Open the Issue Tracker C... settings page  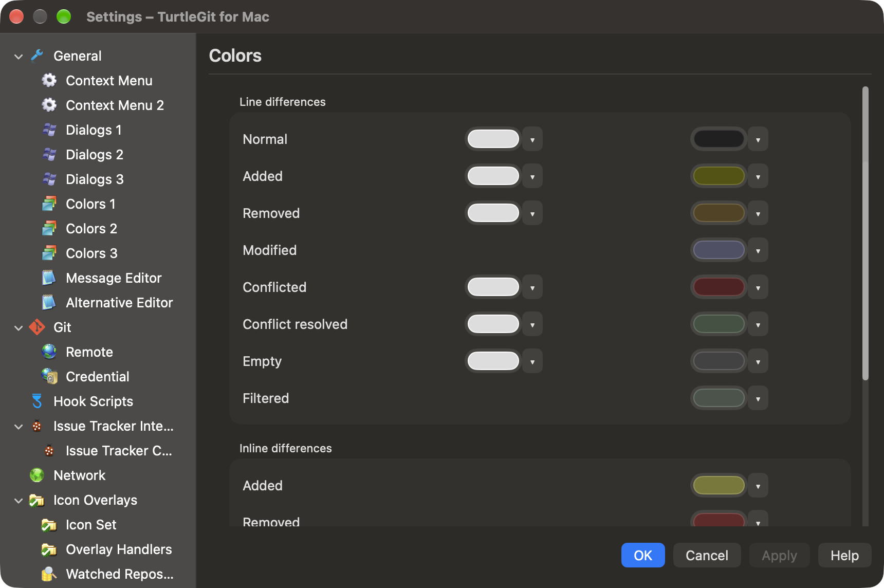tap(119, 451)
